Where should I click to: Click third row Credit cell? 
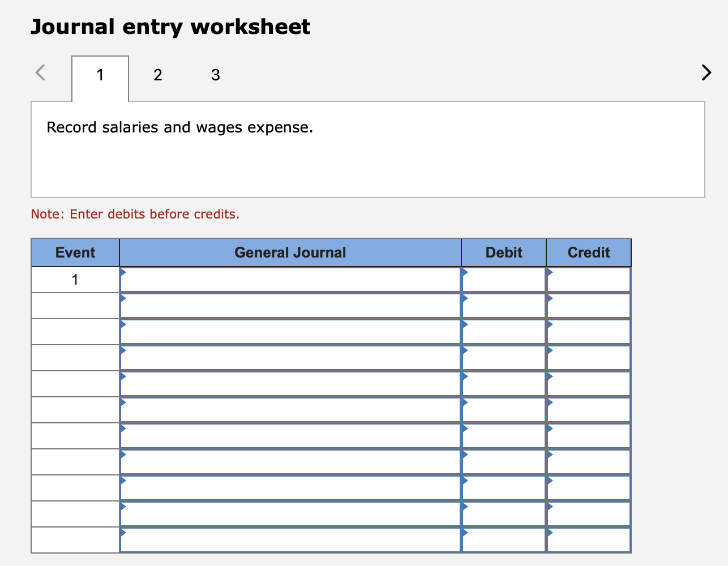click(x=589, y=332)
